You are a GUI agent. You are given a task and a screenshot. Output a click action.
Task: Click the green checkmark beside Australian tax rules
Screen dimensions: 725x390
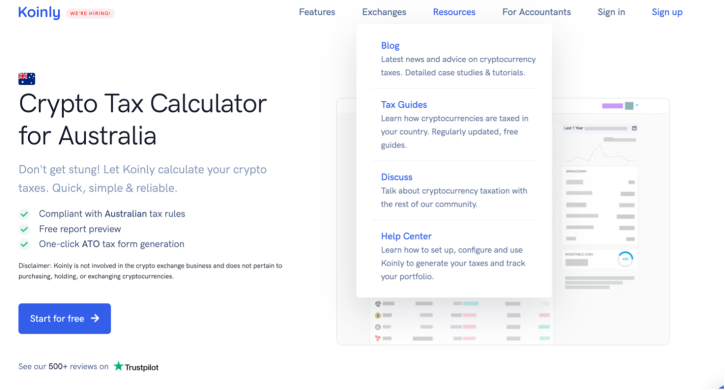point(24,214)
